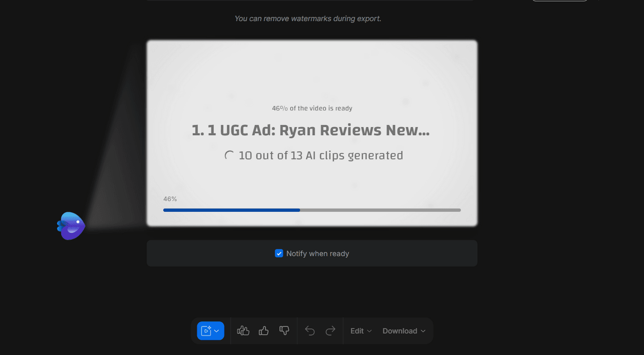The width and height of the screenshot is (644, 355).
Task: Expand the chevron next to Edit
Action: pos(369,331)
